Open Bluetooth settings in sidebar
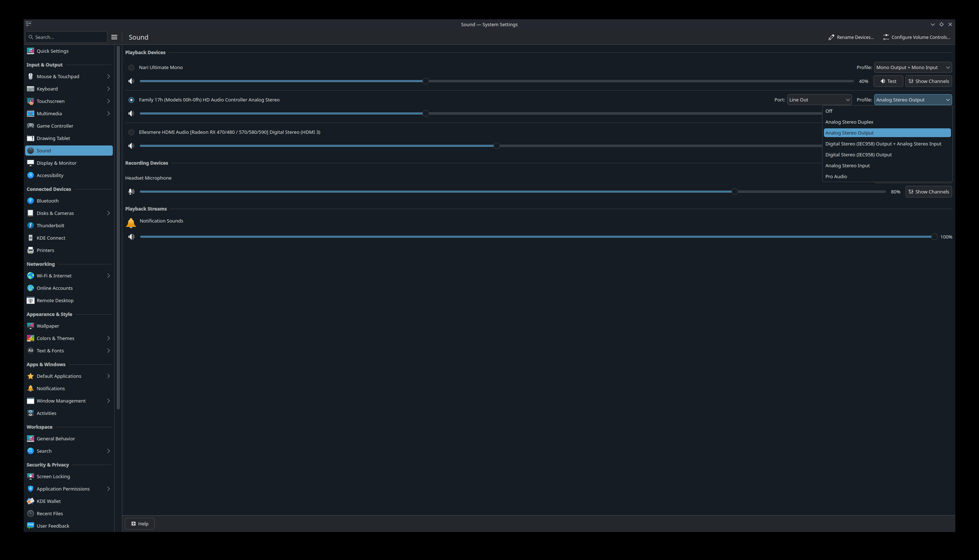The width and height of the screenshot is (979, 560). point(47,201)
